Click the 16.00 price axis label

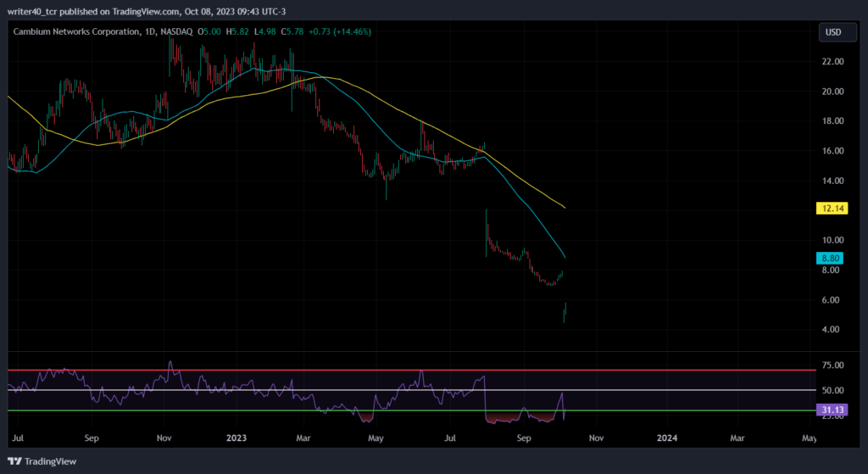(x=833, y=151)
